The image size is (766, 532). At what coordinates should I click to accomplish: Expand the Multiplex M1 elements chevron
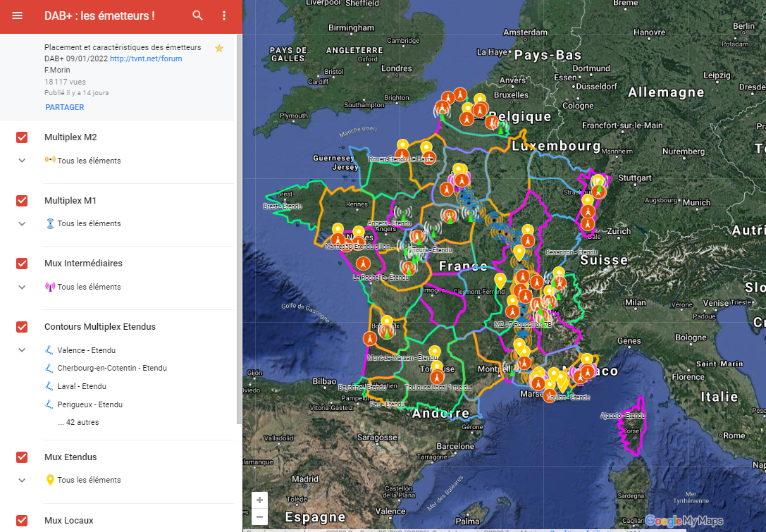pyautogui.click(x=22, y=224)
